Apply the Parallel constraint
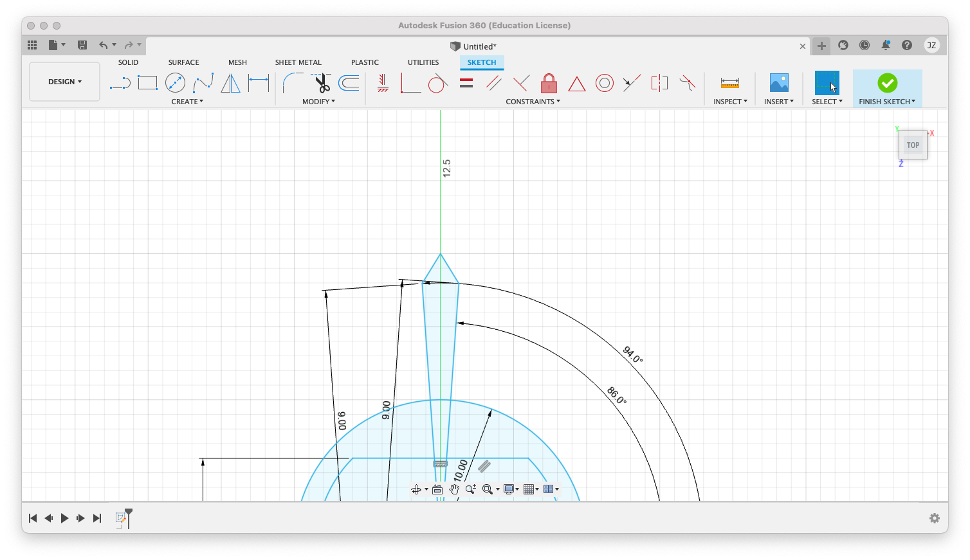The height and width of the screenshot is (560, 970). point(494,83)
